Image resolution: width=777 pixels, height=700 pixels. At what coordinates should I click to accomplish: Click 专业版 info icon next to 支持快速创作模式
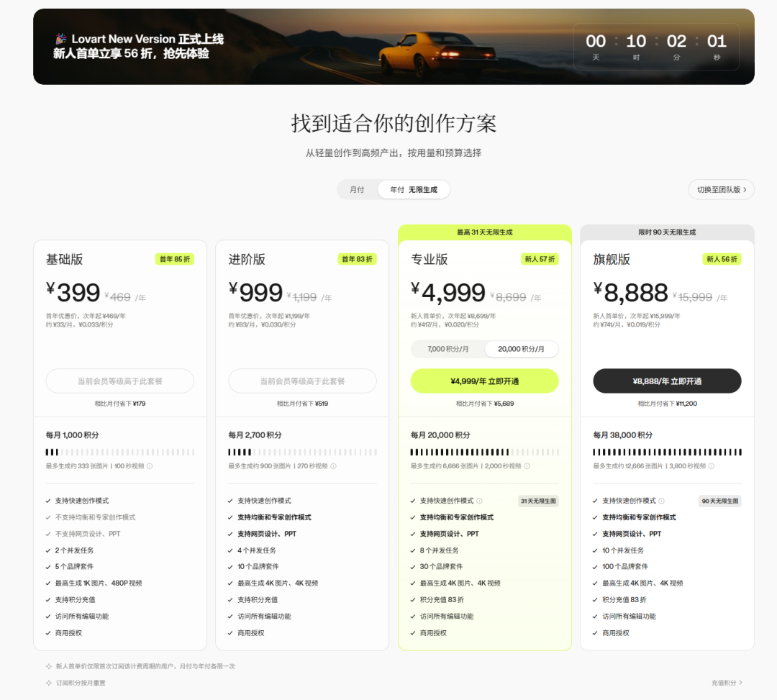(x=479, y=501)
